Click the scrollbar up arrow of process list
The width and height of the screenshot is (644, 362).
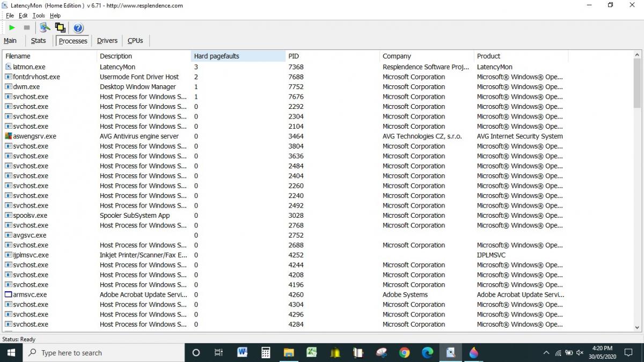click(x=638, y=55)
